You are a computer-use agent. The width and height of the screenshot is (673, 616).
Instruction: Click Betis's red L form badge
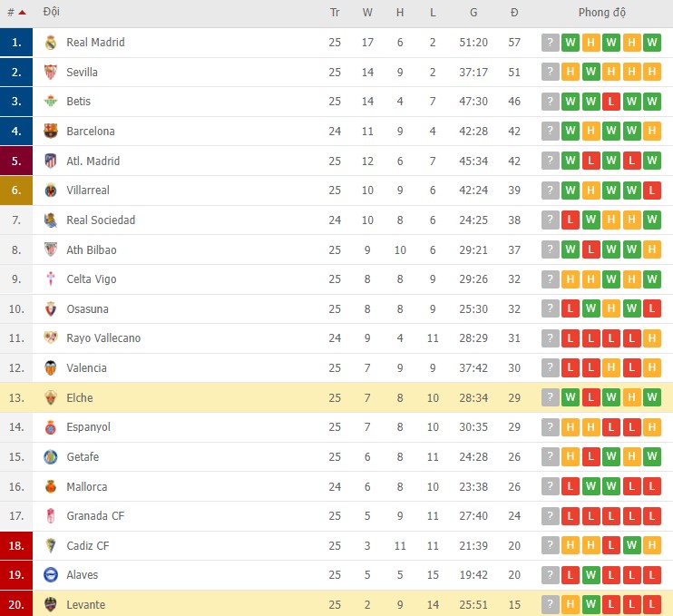pyautogui.click(x=610, y=102)
